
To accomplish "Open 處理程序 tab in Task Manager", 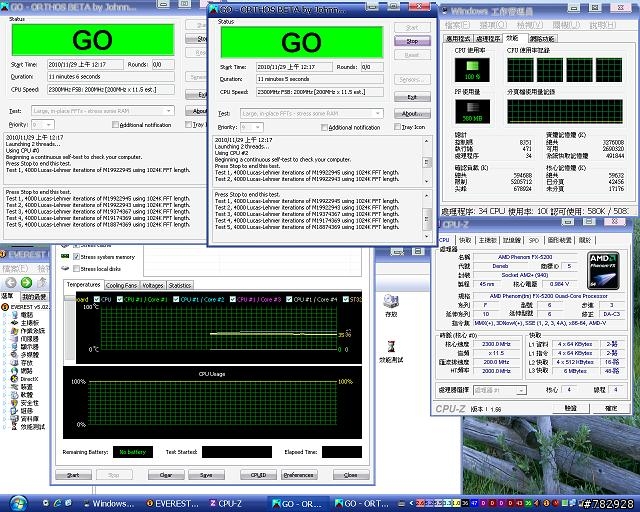I will [x=488, y=39].
